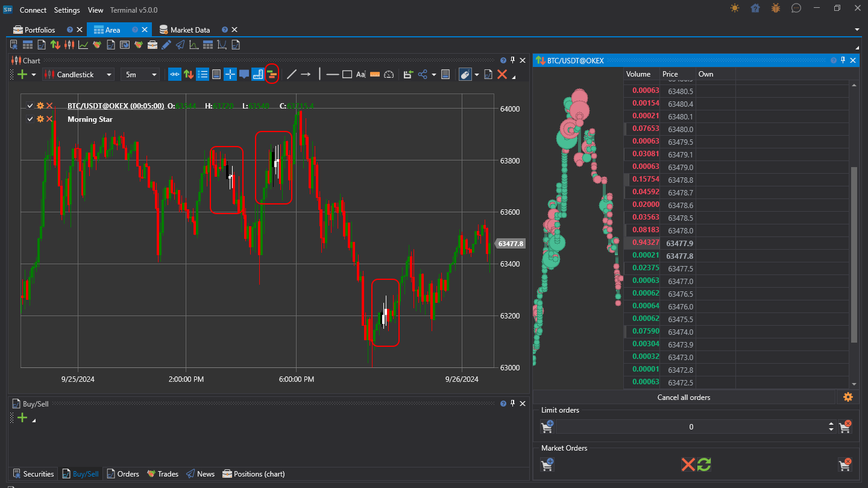Click the Cancel all orders button
This screenshot has height=488, width=868.
(684, 397)
